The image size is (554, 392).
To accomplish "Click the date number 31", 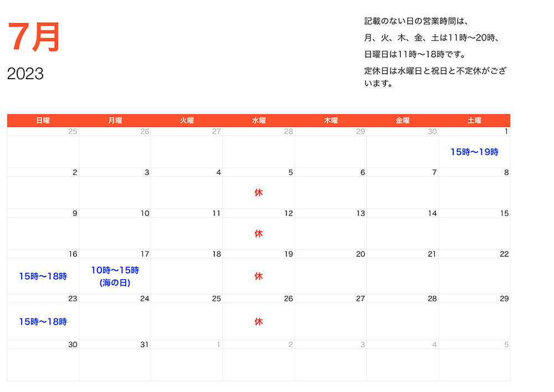I will click(144, 344).
